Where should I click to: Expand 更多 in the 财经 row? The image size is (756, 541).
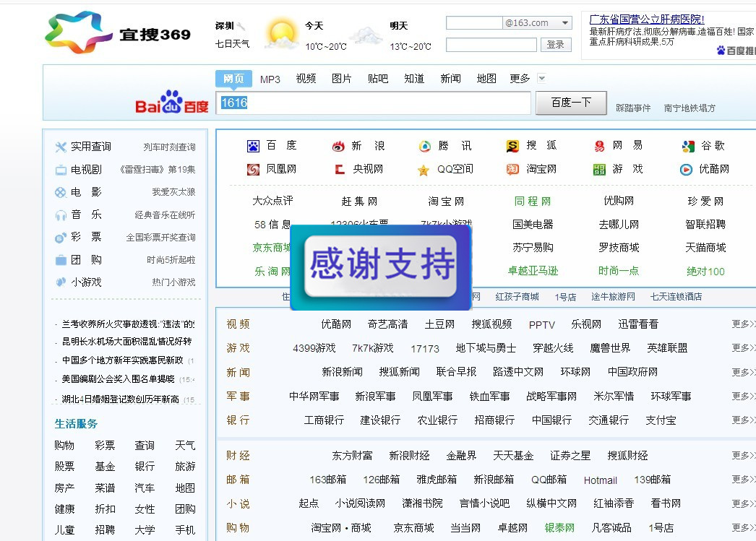(743, 455)
